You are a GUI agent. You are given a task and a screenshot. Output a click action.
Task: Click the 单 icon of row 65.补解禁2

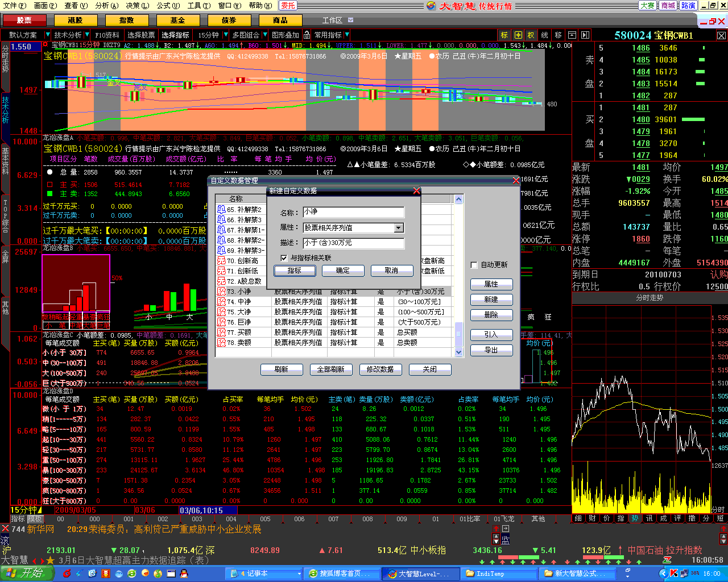[x=221, y=210]
